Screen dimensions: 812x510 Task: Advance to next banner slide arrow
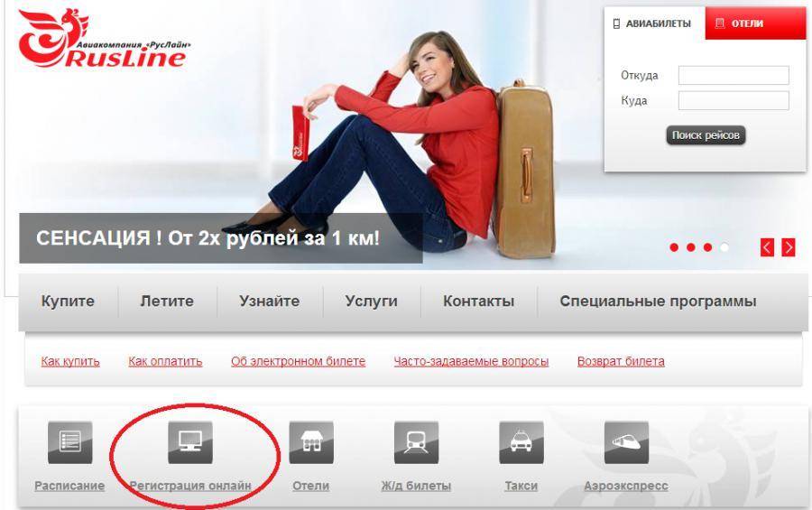click(x=789, y=247)
